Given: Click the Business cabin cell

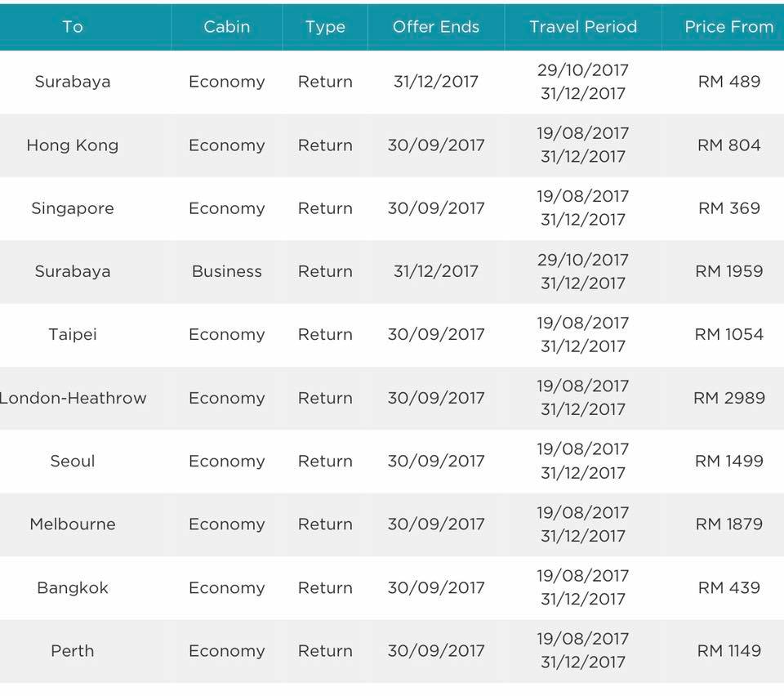Looking at the screenshot, I should 226,271.
